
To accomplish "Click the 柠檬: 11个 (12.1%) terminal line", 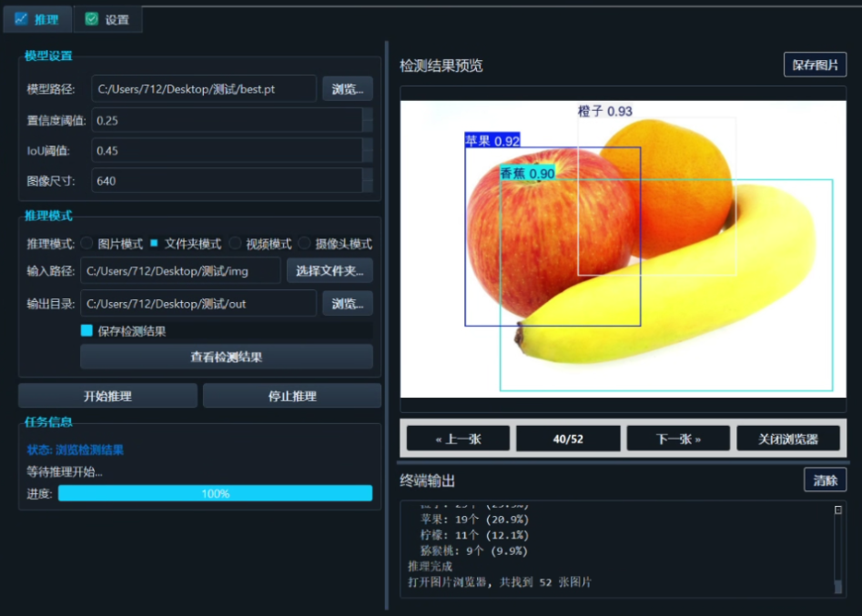I will click(x=474, y=535).
